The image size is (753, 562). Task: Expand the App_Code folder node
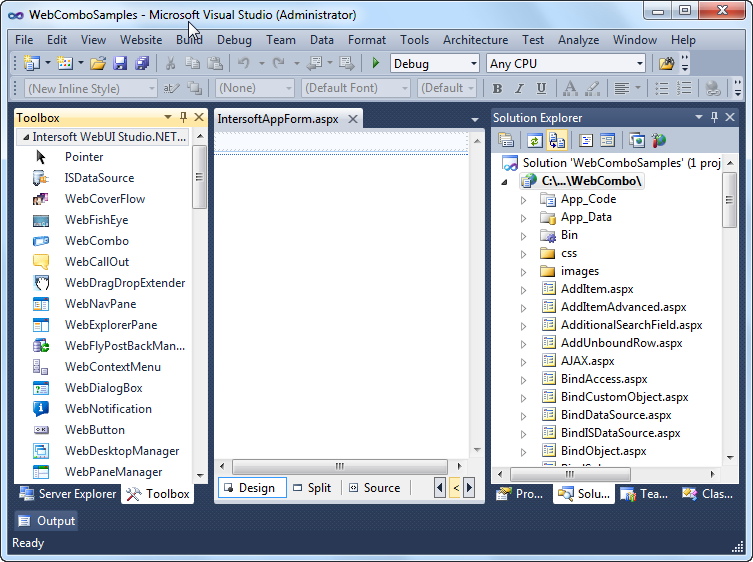coord(523,199)
